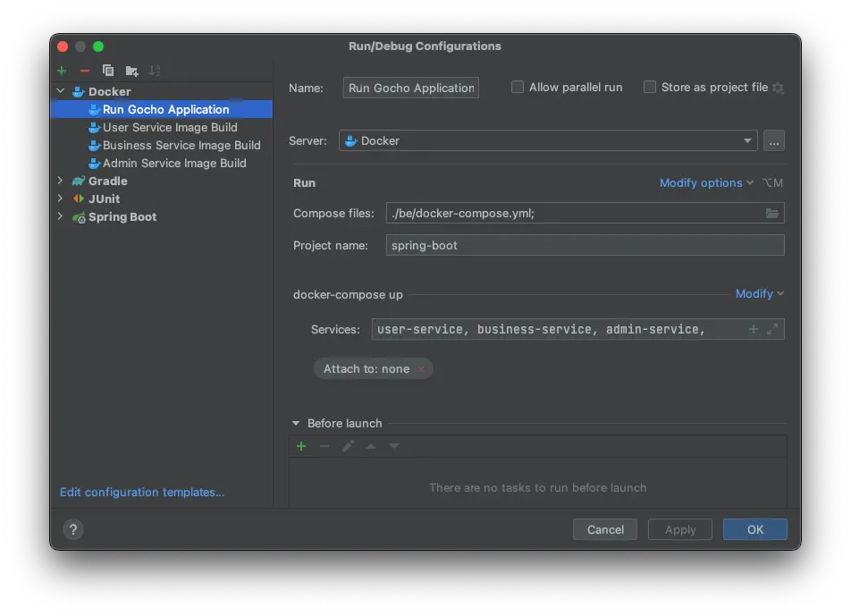
Task: Click the Copy Configuration icon
Action: pos(108,71)
